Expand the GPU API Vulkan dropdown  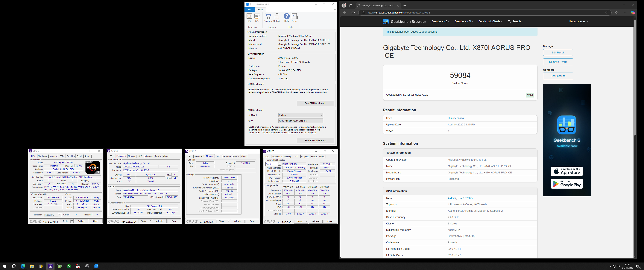pyautogui.click(x=301, y=115)
